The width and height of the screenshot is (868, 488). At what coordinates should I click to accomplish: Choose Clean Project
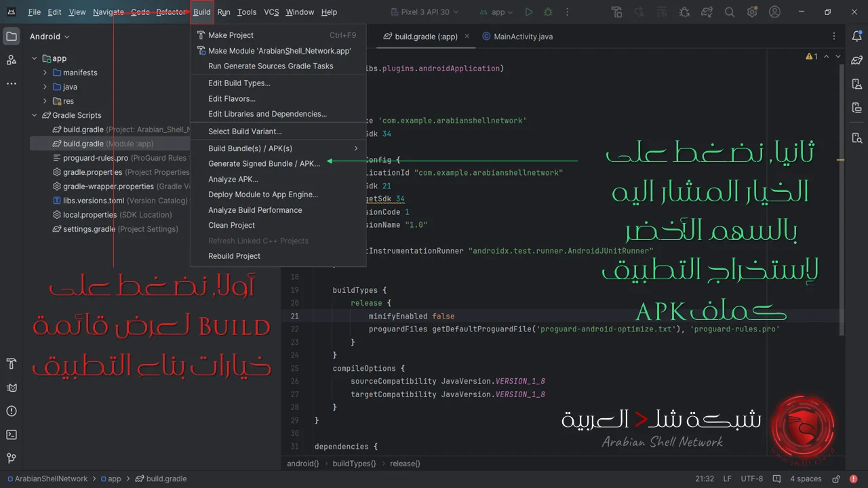[278, 225]
